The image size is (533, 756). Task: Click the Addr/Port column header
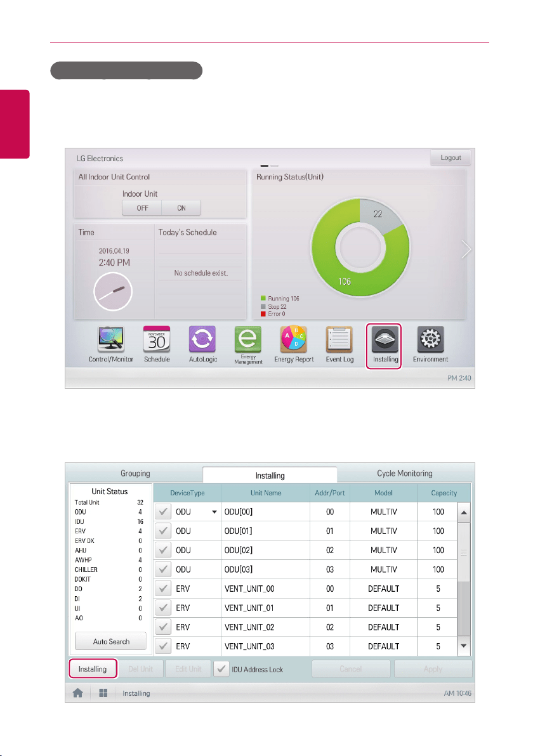click(330, 493)
